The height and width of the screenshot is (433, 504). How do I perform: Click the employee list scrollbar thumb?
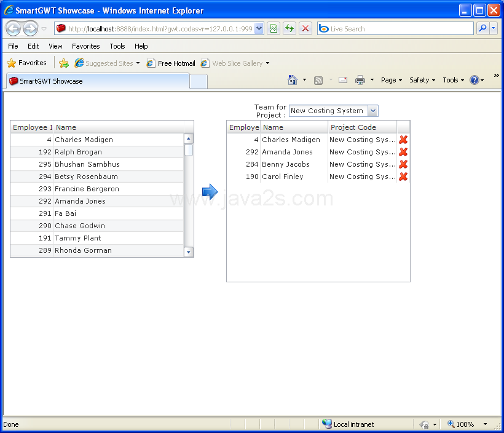coord(189,150)
